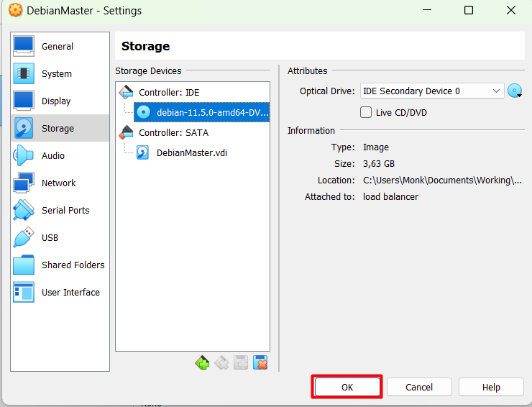Click the add controller icon
The width and height of the screenshot is (532, 407).
[202, 362]
